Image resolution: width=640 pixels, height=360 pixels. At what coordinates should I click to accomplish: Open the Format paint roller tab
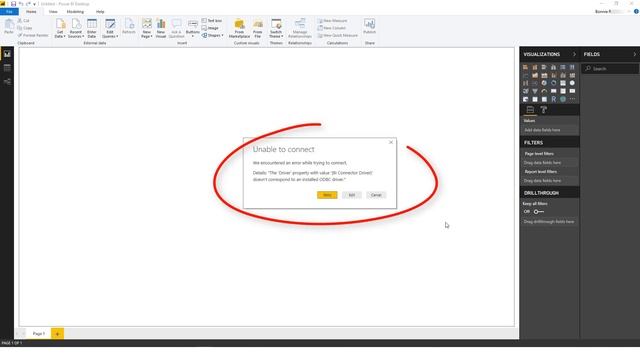coord(544,110)
